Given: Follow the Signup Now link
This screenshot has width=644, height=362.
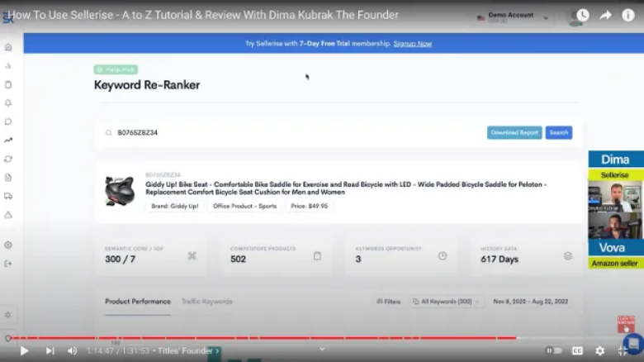Looking at the screenshot, I should click(412, 44).
